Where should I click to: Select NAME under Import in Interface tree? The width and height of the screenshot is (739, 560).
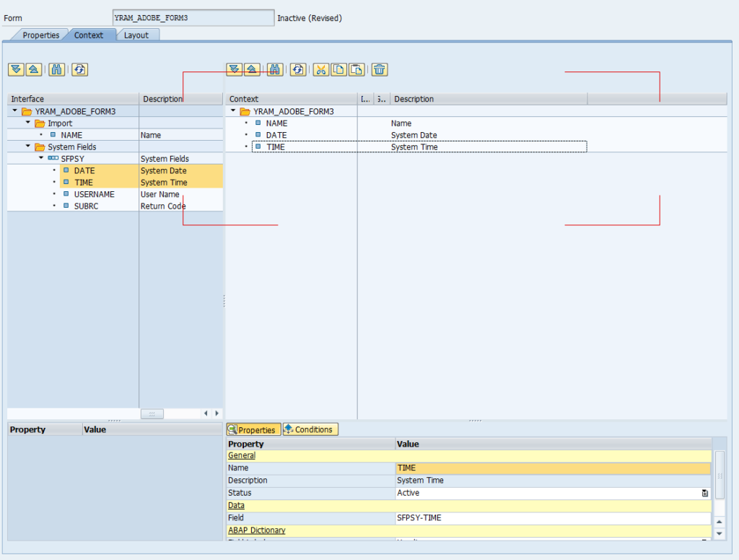[71, 135]
